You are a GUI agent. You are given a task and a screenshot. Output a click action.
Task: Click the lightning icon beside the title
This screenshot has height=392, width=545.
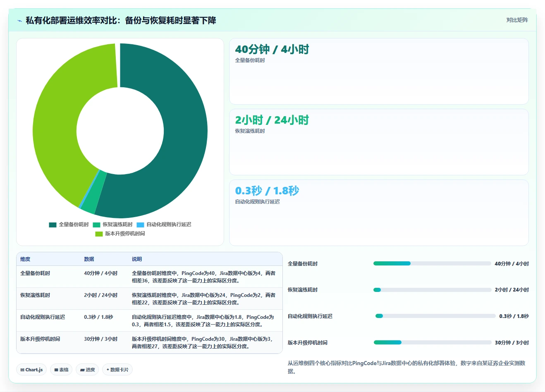[19, 21]
